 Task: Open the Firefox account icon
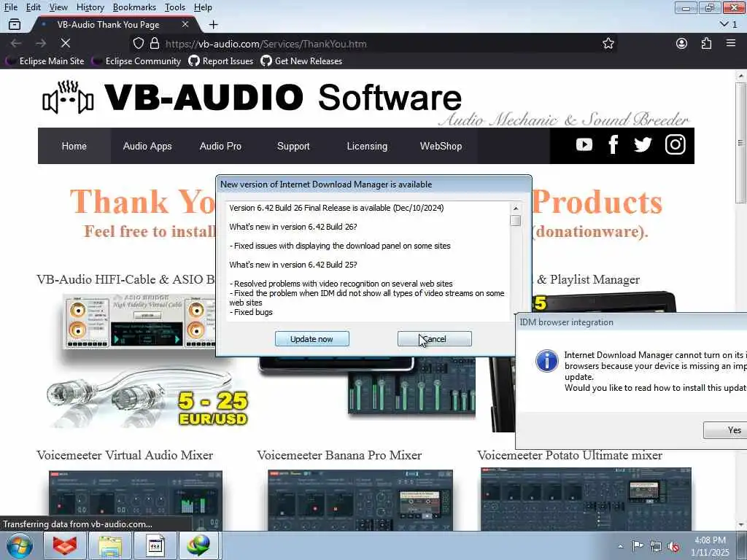pos(682,43)
